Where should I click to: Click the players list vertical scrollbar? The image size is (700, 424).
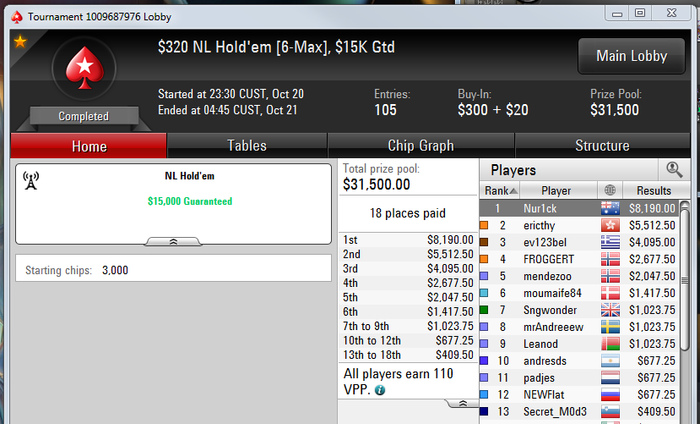point(684,277)
